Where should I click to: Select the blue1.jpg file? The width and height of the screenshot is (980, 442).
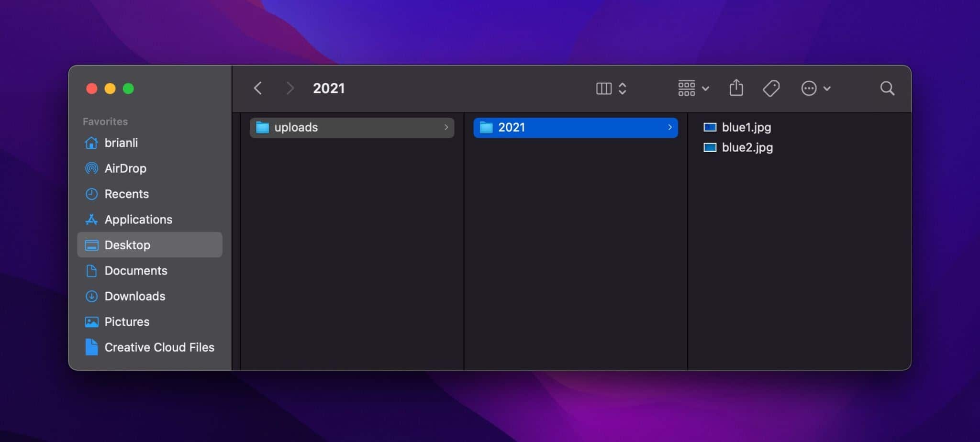pyautogui.click(x=746, y=127)
